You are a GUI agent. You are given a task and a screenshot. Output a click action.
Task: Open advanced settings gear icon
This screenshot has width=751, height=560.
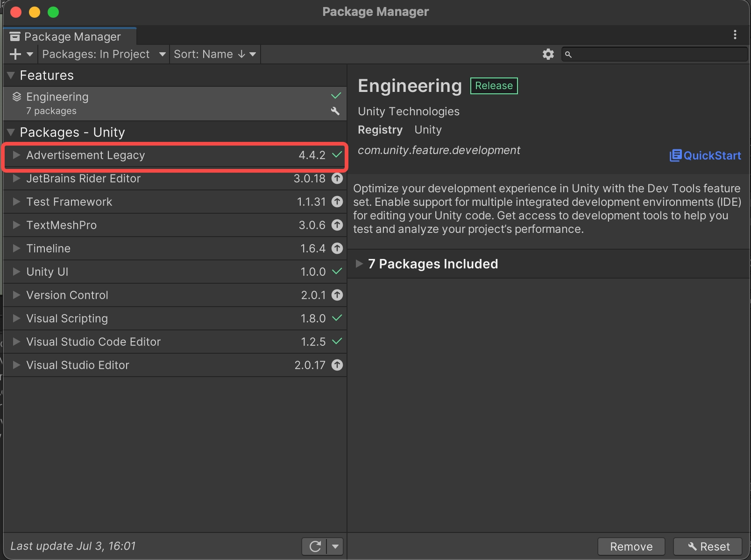click(548, 54)
